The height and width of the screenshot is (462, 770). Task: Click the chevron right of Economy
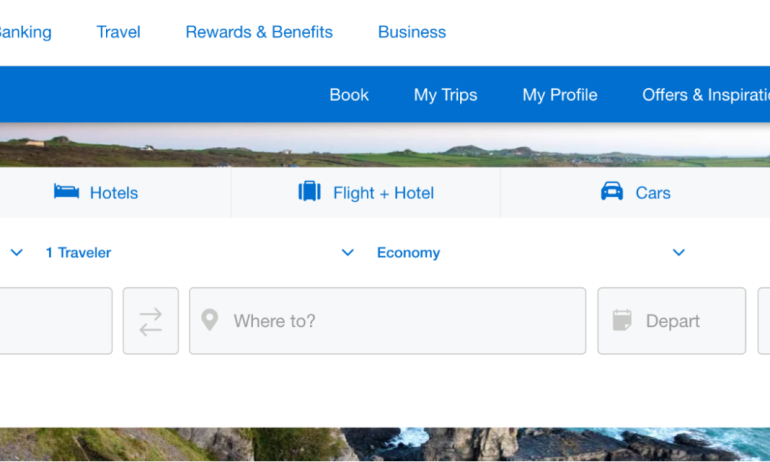679,253
